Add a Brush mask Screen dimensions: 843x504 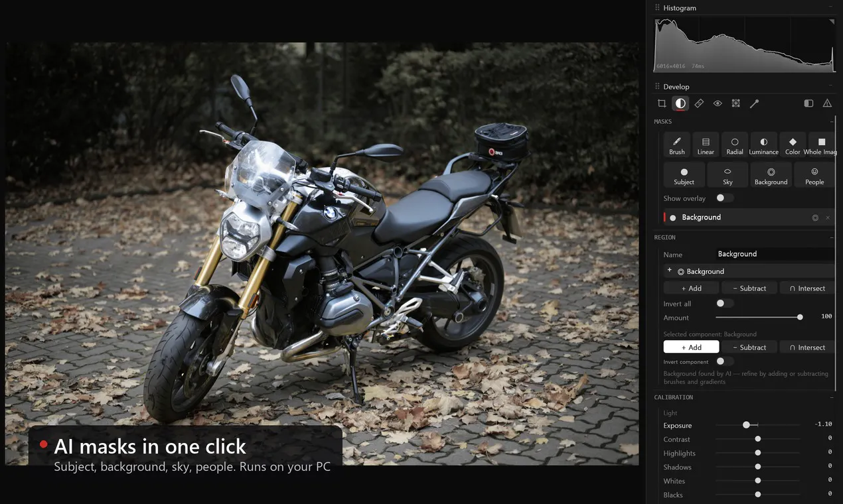point(677,145)
